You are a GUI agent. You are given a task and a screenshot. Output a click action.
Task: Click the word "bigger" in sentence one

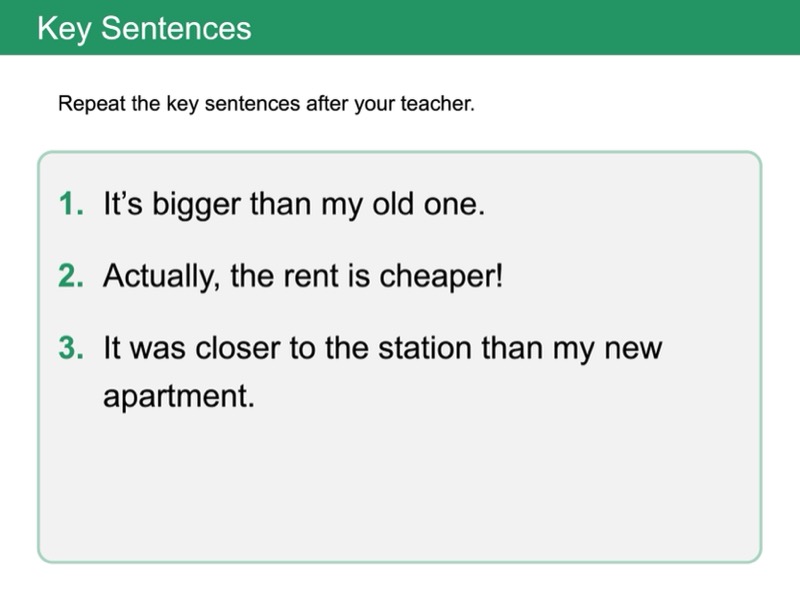tap(192, 205)
